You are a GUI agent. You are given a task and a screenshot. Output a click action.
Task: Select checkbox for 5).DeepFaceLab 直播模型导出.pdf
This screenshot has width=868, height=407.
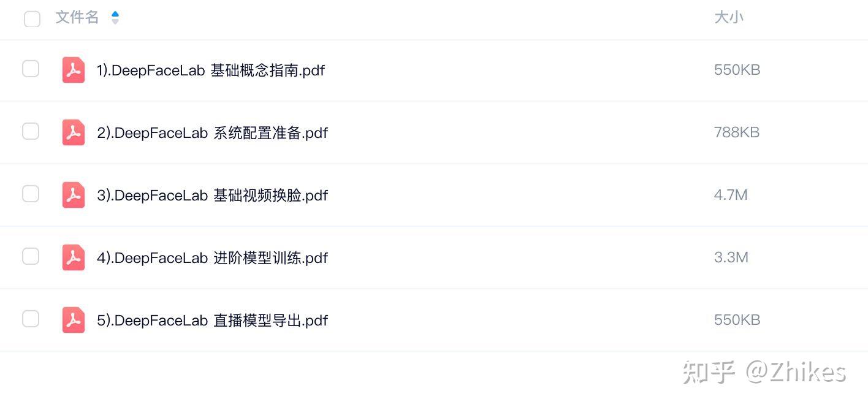[x=31, y=319]
